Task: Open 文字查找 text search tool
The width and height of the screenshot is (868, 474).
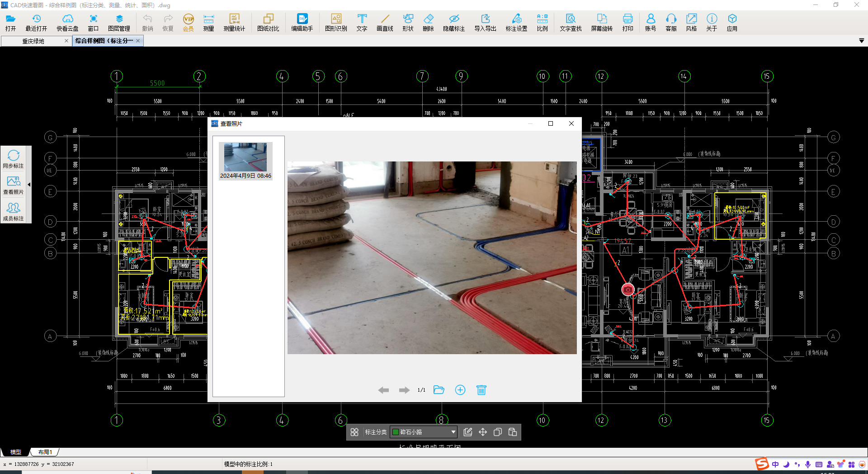Action: (x=571, y=22)
